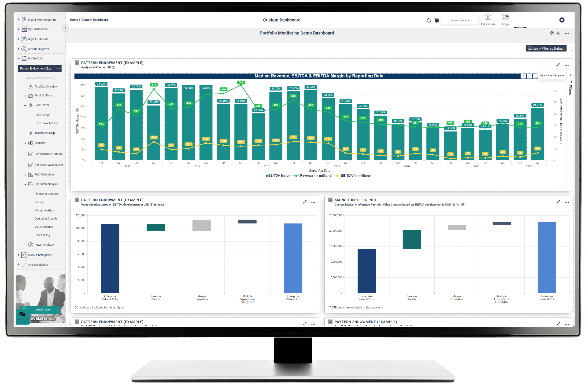This screenshot has width=588, height=385.
Task: Toggle EBITDA Margin series in chart legend
Action: 278,176
